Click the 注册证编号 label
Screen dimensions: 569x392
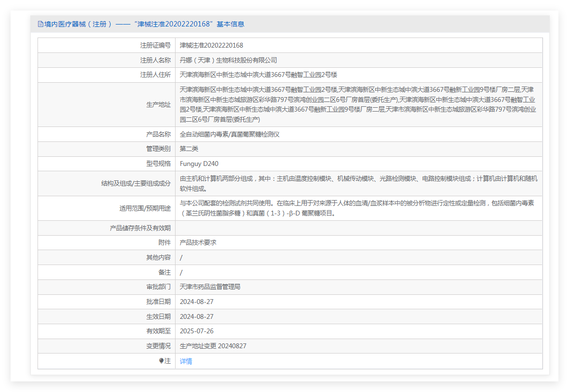(x=155, y=45)
